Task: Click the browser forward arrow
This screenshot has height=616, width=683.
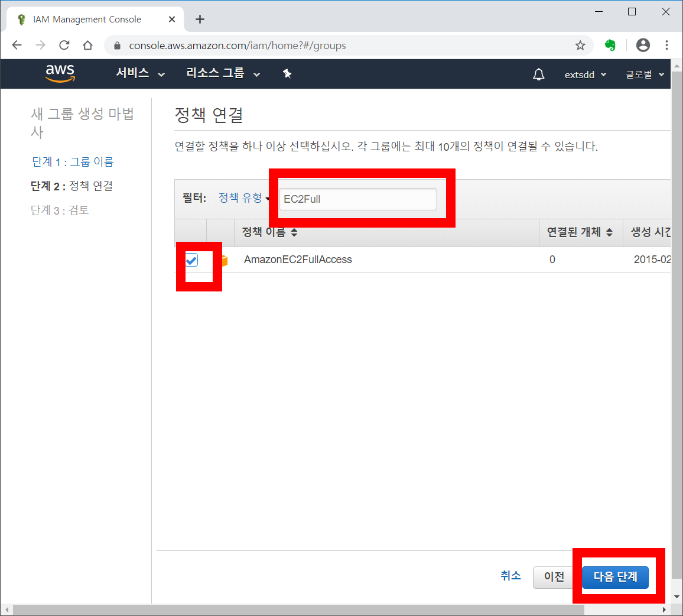Action: coord(41,45)
